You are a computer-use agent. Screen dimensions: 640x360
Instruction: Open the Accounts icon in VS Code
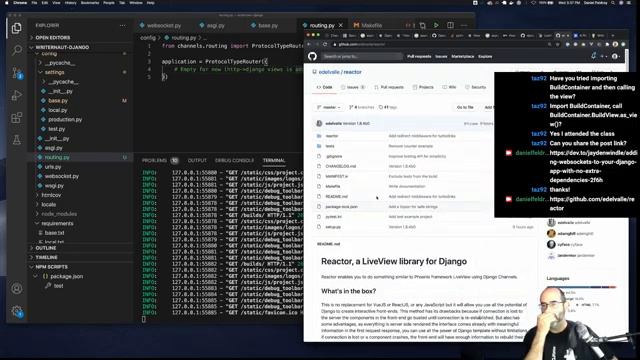[x=17, y=288]
